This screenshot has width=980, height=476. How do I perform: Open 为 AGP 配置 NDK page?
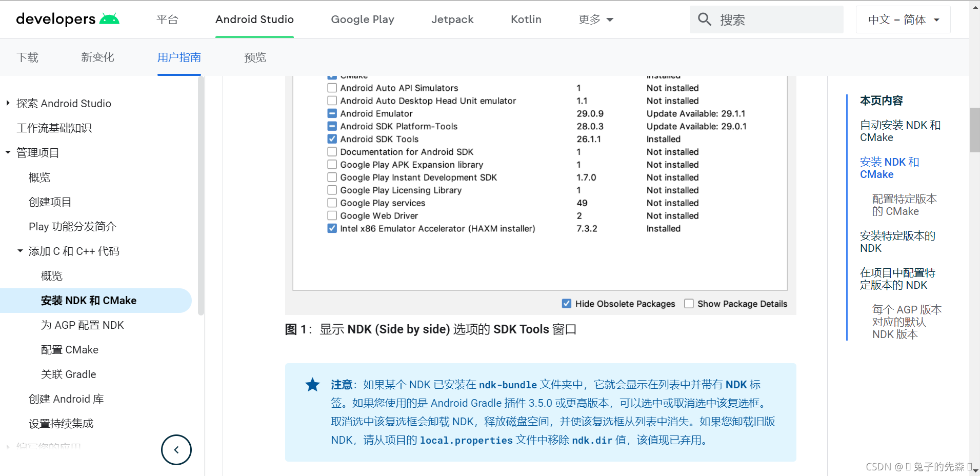83,325
